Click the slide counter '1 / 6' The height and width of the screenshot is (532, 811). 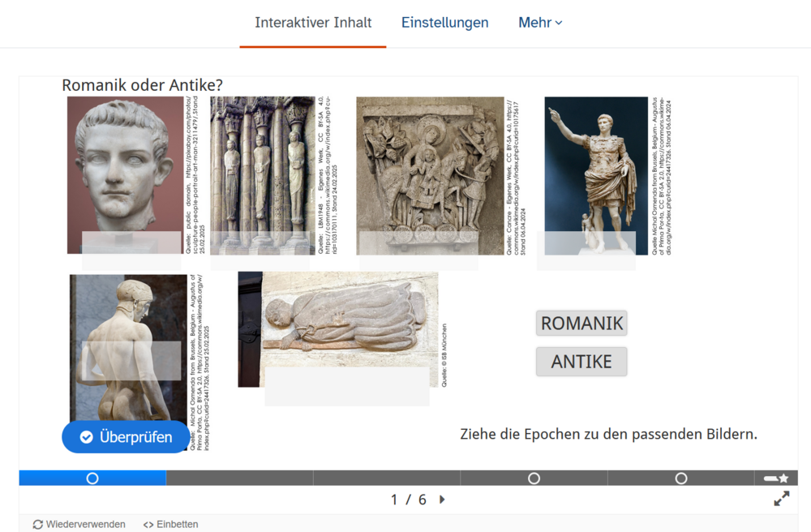(409, 500)
